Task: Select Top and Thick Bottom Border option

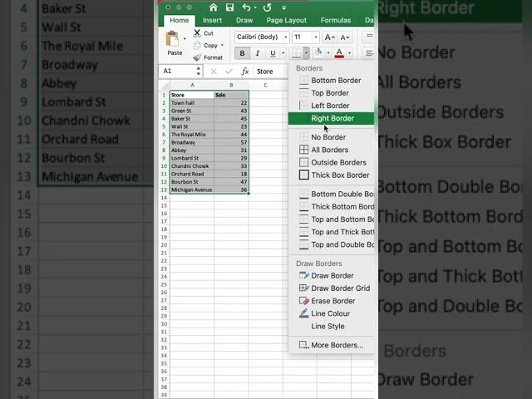Action: click(x=331, y=232)
